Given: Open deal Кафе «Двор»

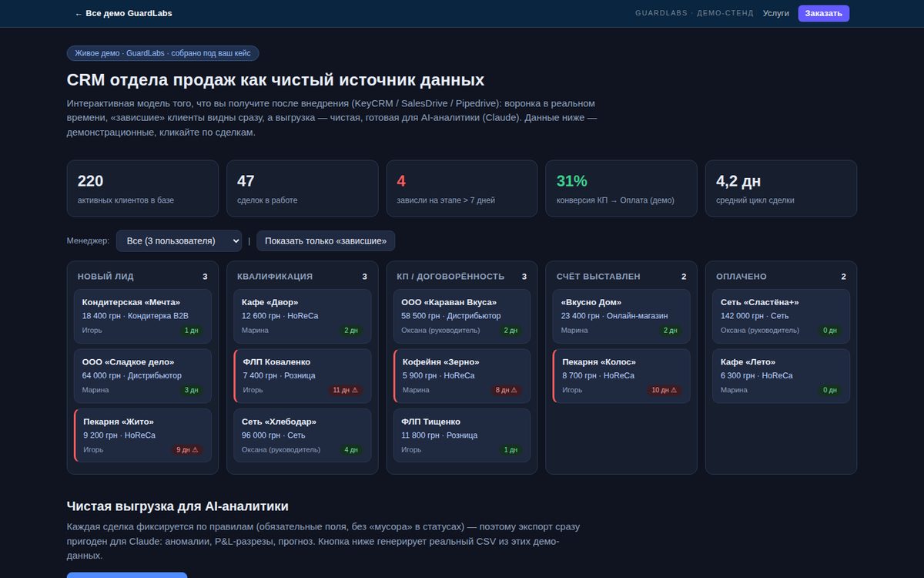Looking at the screenshot, I should tap(302, 316).
